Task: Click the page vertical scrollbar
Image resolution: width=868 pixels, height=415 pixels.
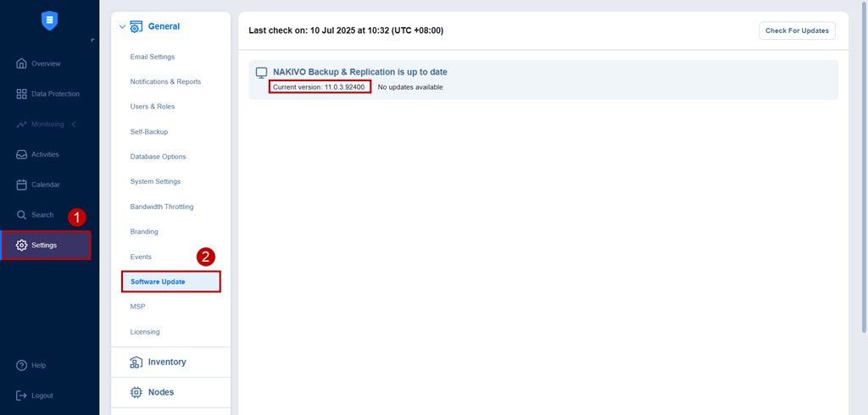Action: pos(865,166)
